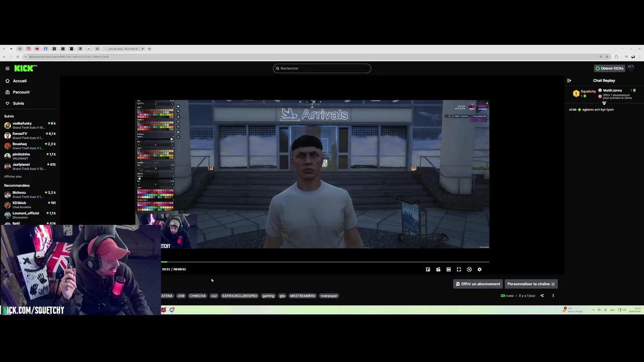Viewport: 644px width, 362px height.
Task: Open DanasTV followed channel
Action: tap(30, 136)
